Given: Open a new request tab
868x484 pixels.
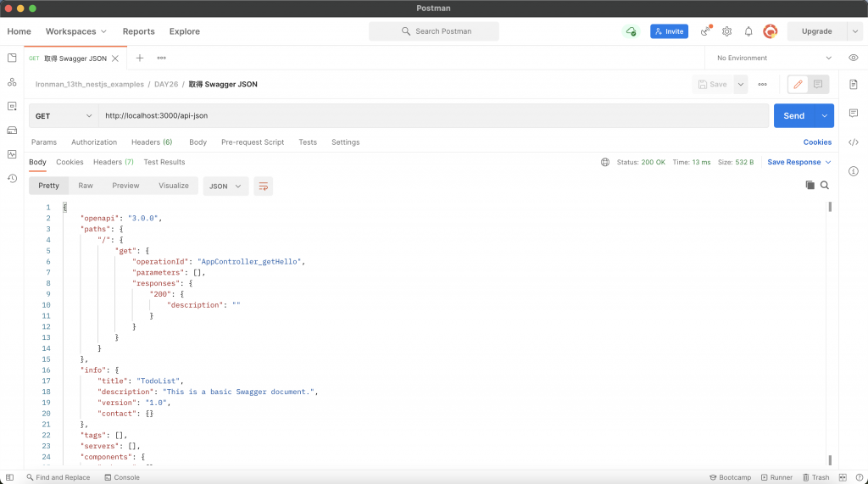Looking at the screenshot, I should point(140,58).
